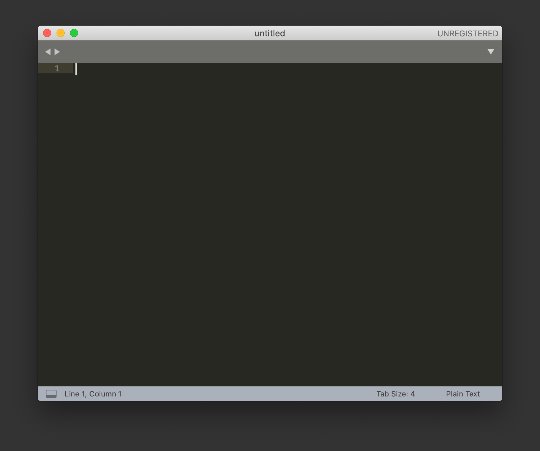Click the untitled window title
The height and width of the screenshot is (451, 540).
[x=270, y=33]
